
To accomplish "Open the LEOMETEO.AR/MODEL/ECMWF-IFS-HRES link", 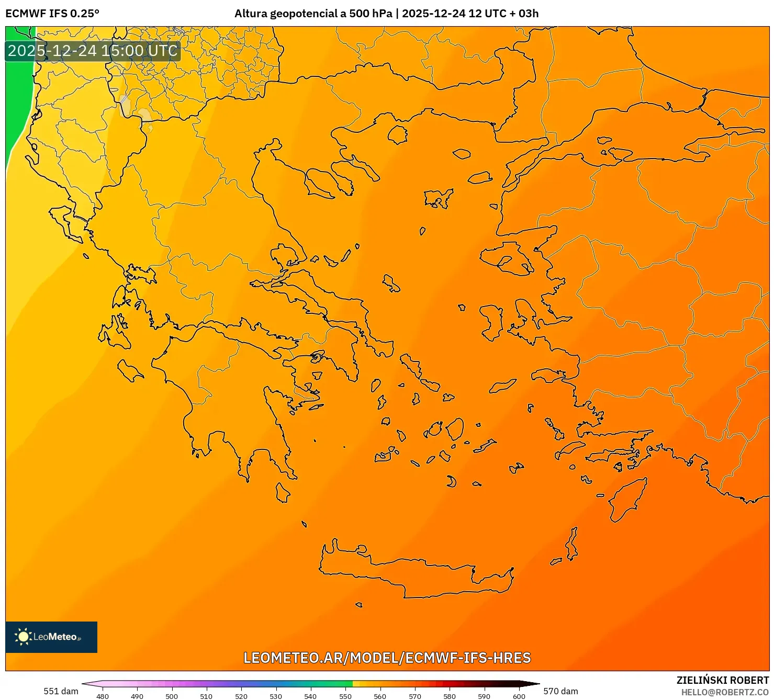I will pos(387,658).
